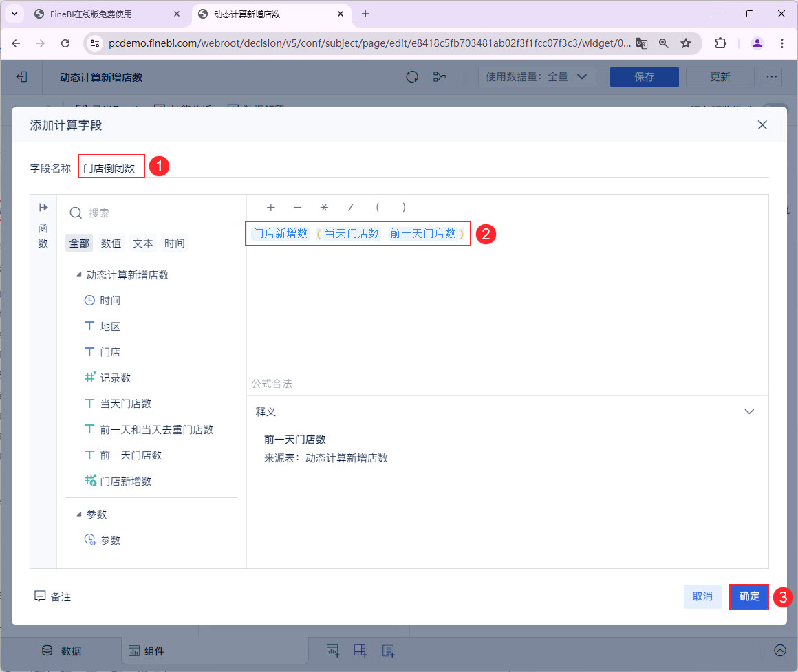The width and height of the screenshot is (798, 672).
Task: Select the 地区 field
Action: [110, 326]
